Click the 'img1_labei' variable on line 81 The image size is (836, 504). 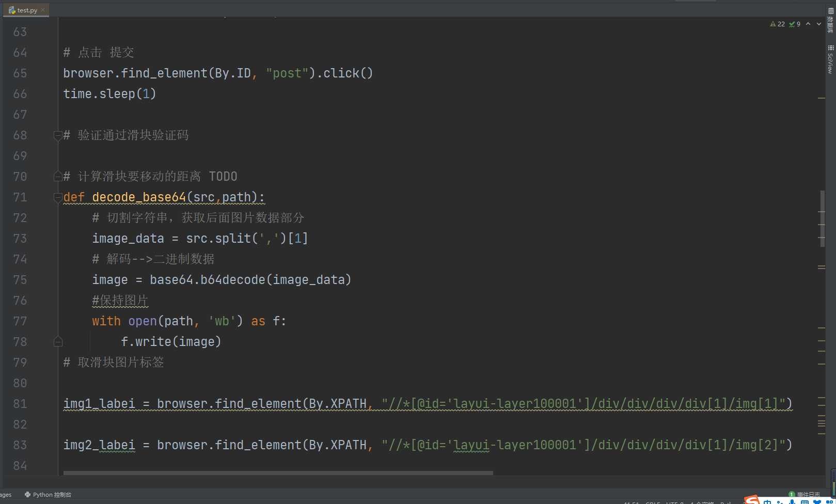99,404
